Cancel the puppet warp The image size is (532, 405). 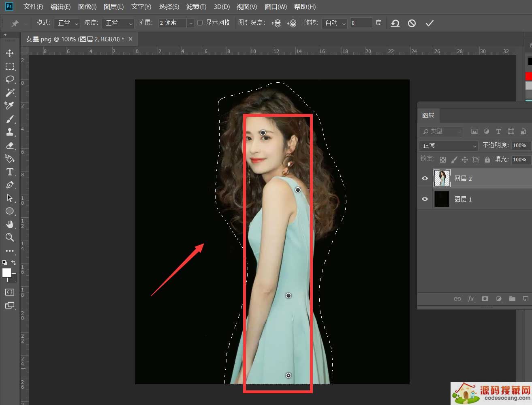(x=412, y=23)
